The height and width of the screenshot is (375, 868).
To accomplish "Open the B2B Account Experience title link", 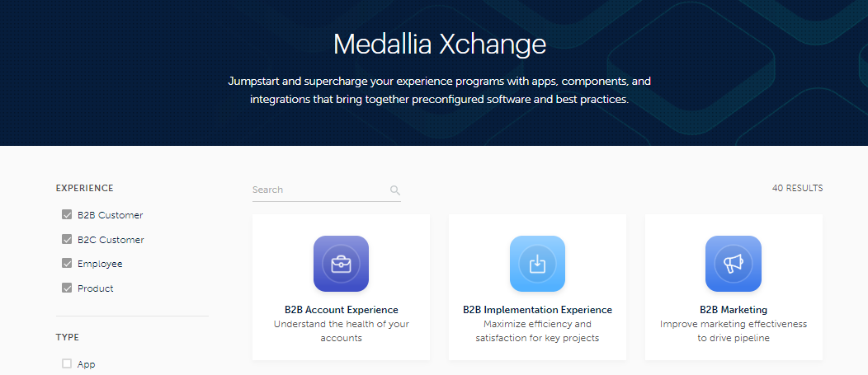I will (341, 310).
